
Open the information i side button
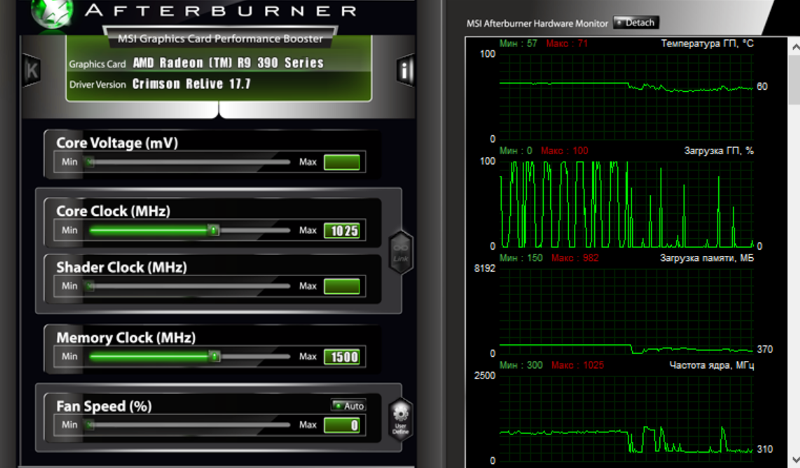click(405, 70)
